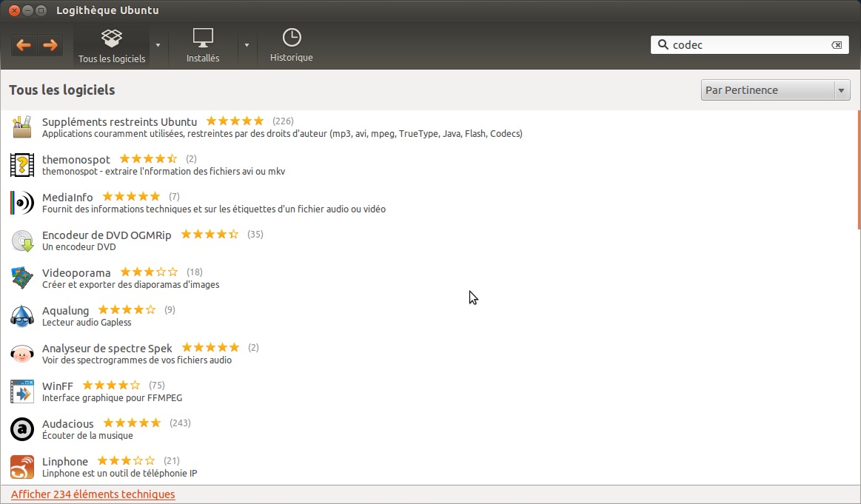The height and width of the screenshot is (504, 861).
Task: Click the MediaInfo app icon
Action: 22,203
